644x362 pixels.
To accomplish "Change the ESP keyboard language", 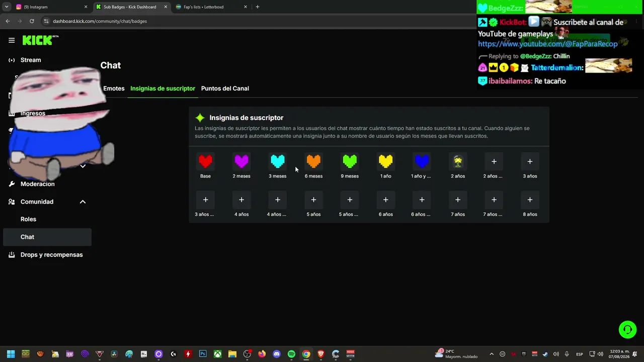I will (580, 354).
